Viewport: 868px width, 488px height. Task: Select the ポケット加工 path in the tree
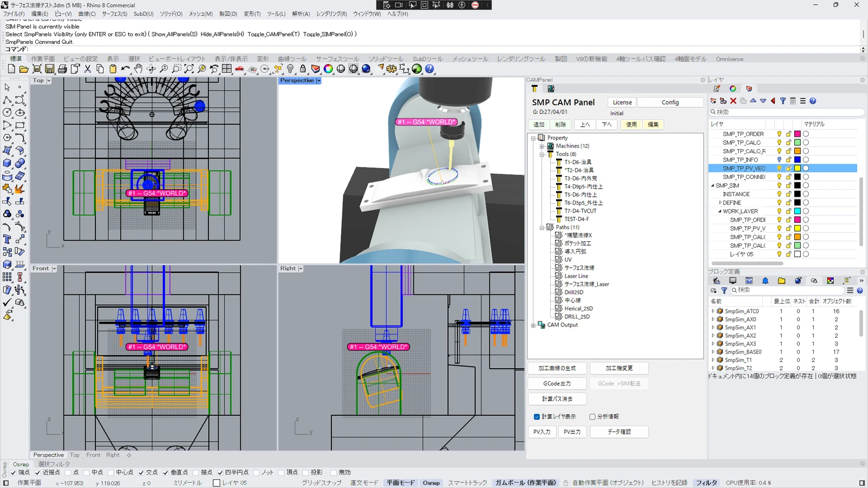578,243
